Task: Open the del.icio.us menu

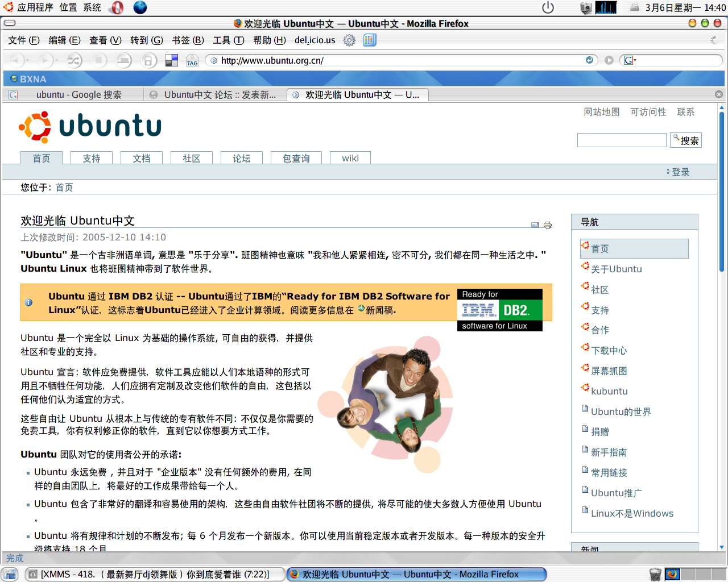Action: coord(315,40)
